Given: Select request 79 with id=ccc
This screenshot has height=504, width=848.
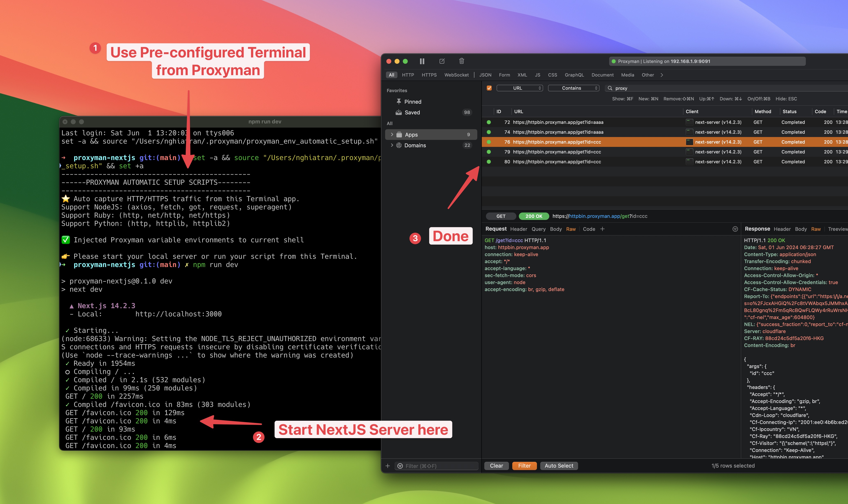Looking at the screenshot, I should point(665,152).
